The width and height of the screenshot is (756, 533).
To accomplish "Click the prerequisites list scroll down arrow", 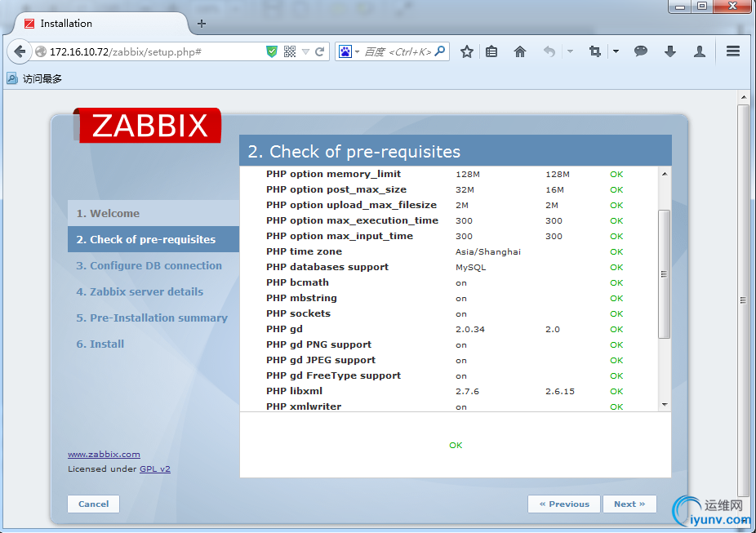I will pyautogui.click(x=664, y=404).
